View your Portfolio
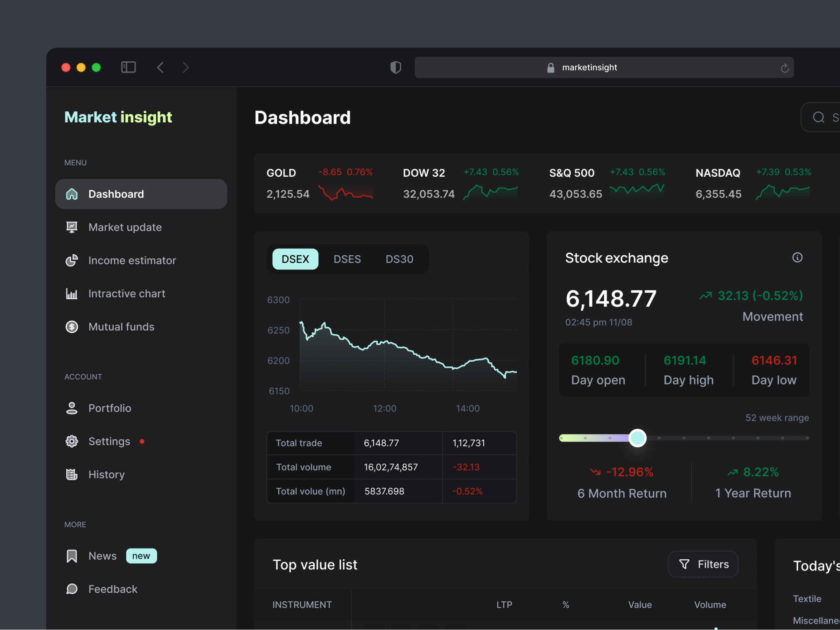Image resolution: width=840 pixels, height=630 pixels. pyautogui.click(x=110, y=408)
